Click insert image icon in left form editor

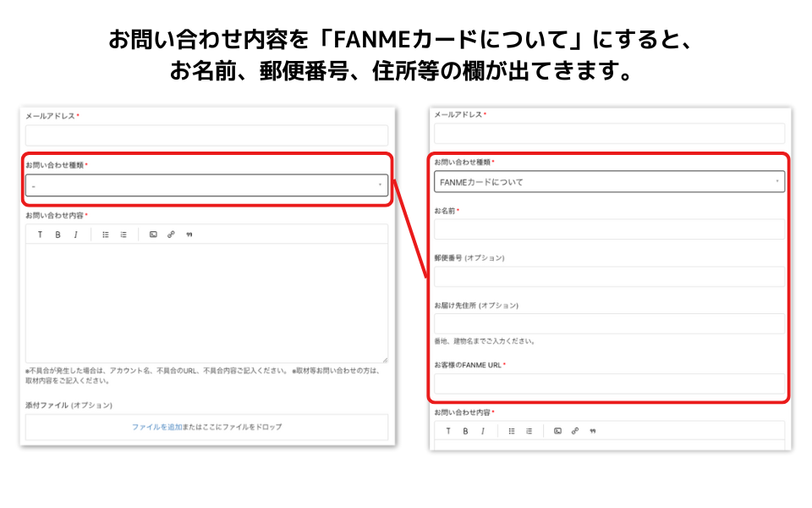coord(153,235)
